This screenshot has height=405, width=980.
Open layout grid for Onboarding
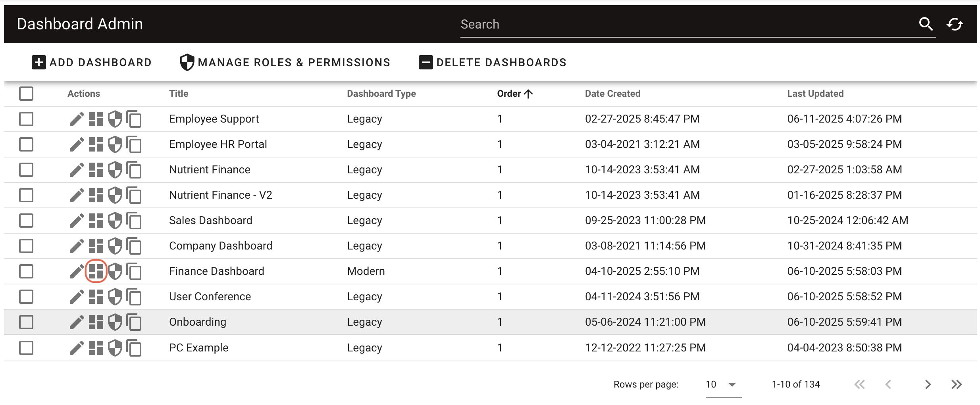[96, 322]
